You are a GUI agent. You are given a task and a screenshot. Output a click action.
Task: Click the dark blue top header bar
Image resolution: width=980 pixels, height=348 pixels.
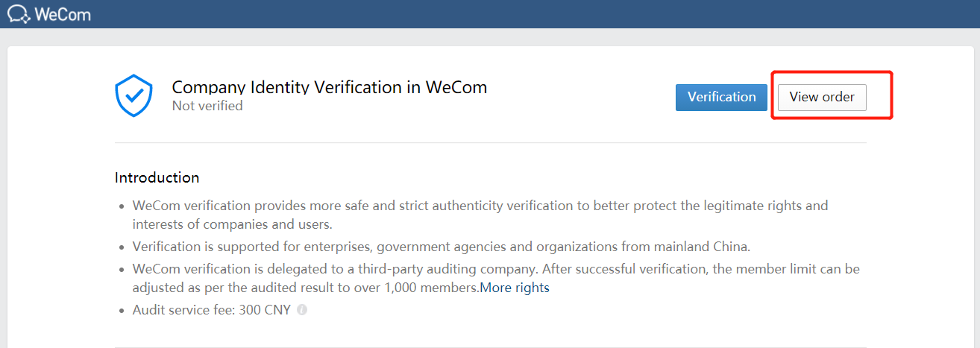pos(490,14)
